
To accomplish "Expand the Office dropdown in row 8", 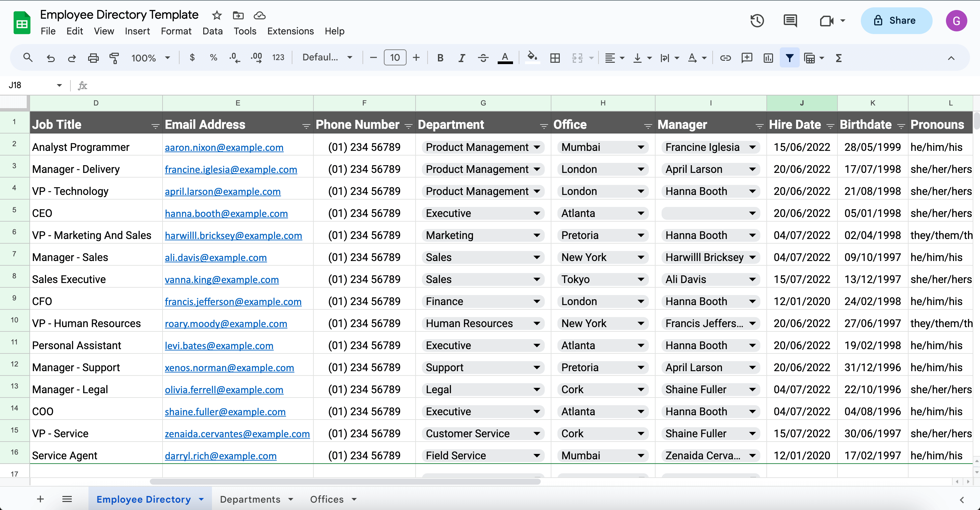I will coord(642,279).
